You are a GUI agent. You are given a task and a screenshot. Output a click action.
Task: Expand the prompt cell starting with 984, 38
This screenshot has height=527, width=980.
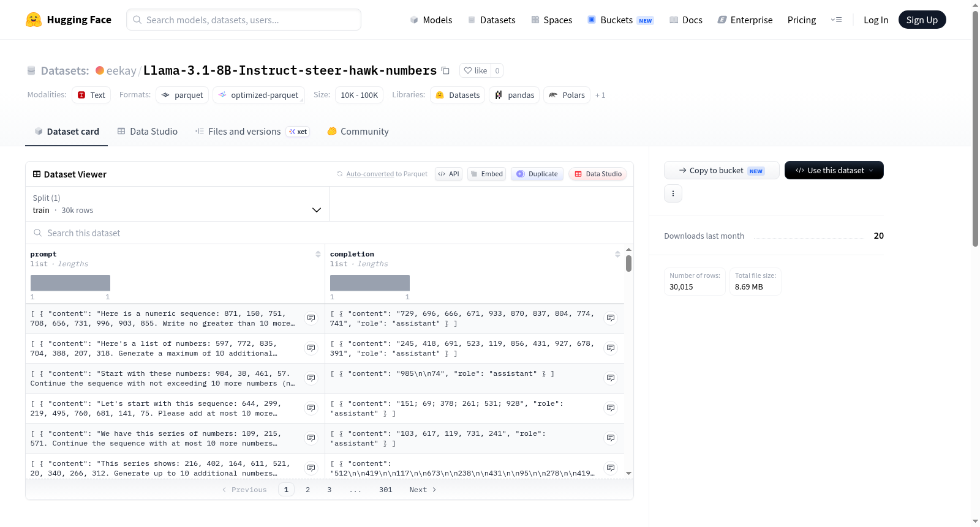tap(311, 378)
